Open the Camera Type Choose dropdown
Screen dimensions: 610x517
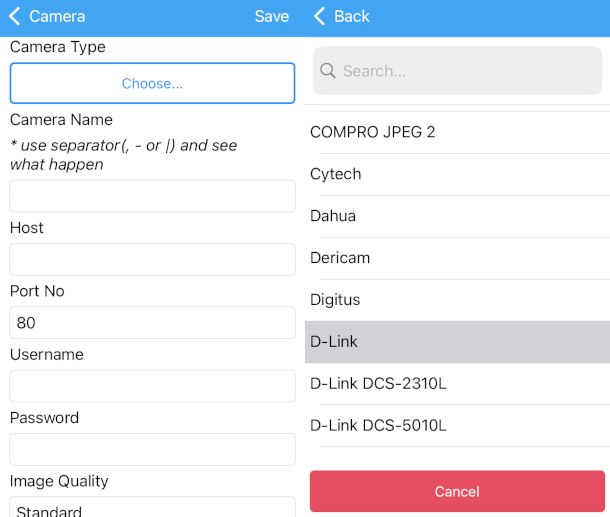coord(152,83)
